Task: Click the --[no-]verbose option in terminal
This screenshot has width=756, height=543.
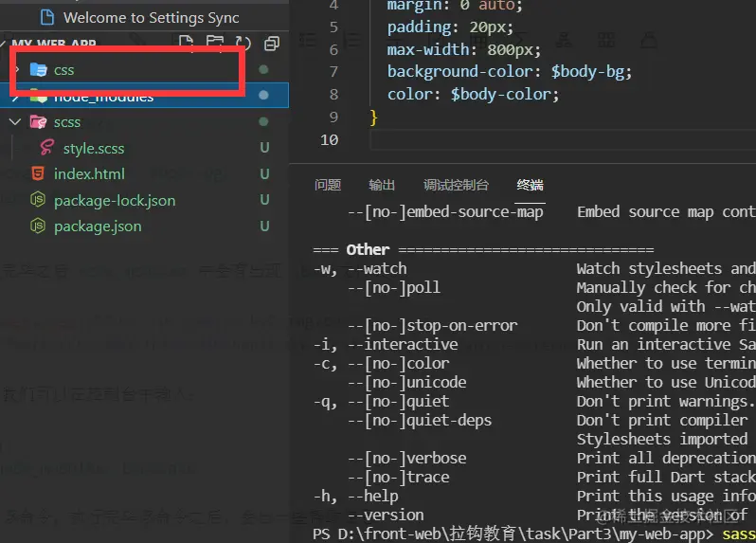Action: tap(407, 458)
